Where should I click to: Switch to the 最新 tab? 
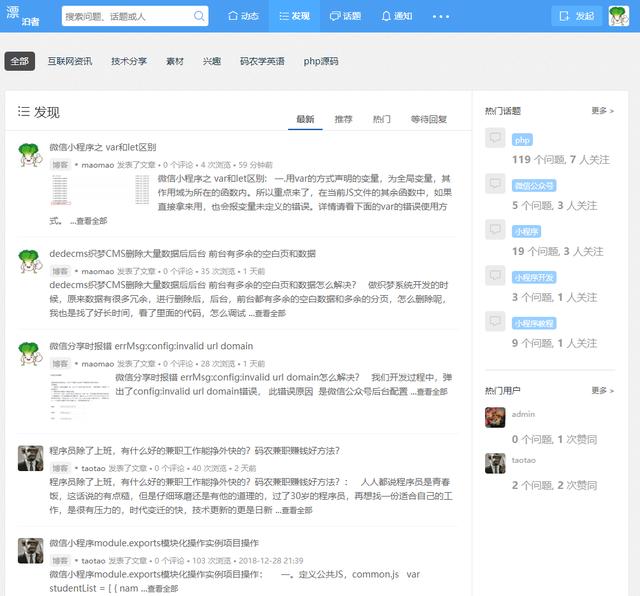(x=305, y=119)
